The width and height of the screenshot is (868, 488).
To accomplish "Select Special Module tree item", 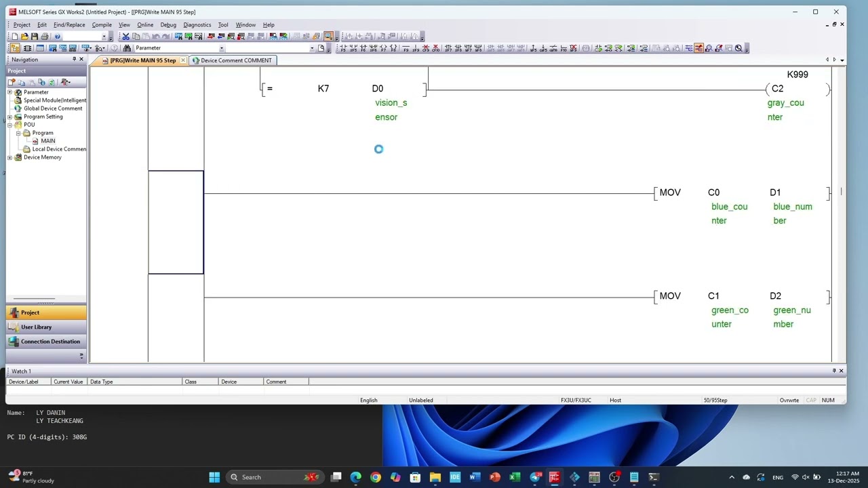I will (x=54, y=100).
